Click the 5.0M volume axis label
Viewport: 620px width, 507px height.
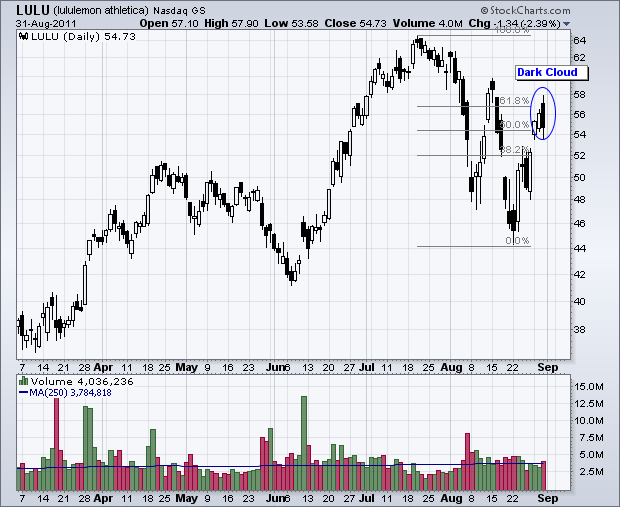point(591,454)
